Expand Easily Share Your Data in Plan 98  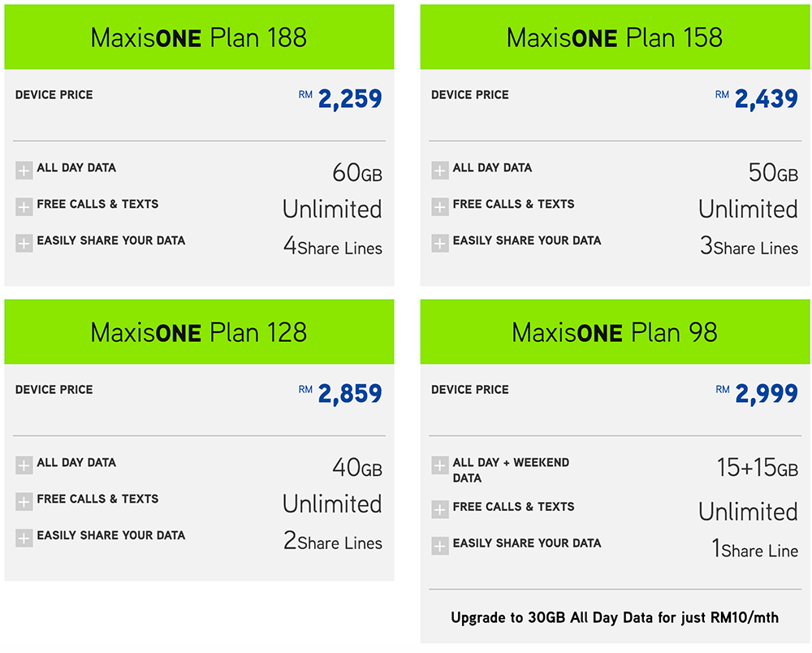tap(440, 546)
